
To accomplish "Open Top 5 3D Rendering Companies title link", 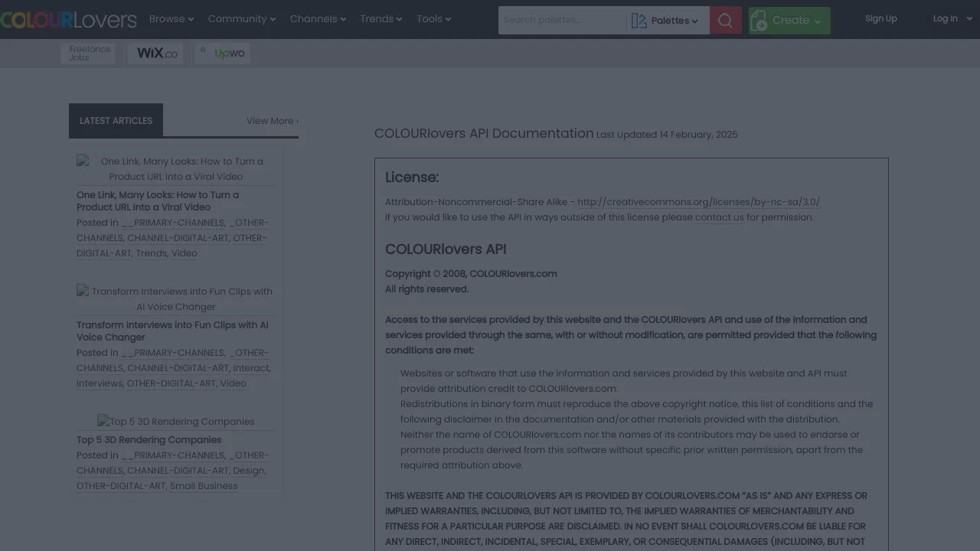I will [x=149, y=440].
